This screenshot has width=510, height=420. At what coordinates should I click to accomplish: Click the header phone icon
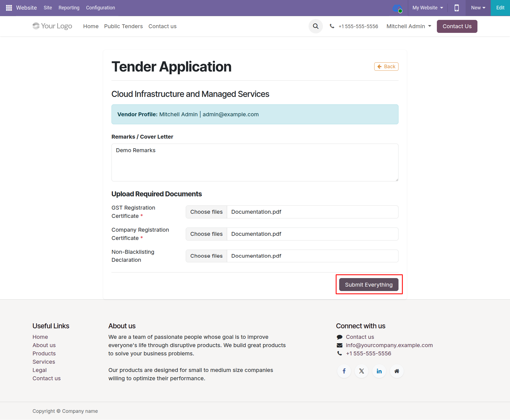click(x=332, y=26)
